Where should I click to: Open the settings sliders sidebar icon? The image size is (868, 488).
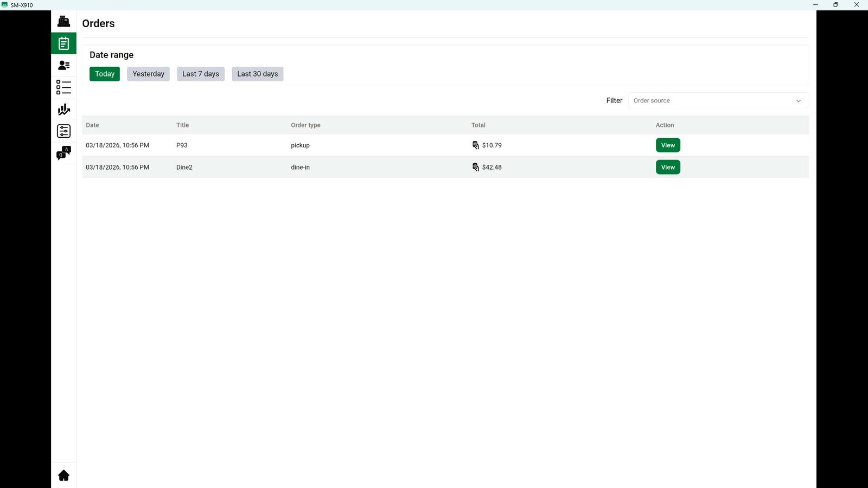pyautogui.click(x=63, y=131)
